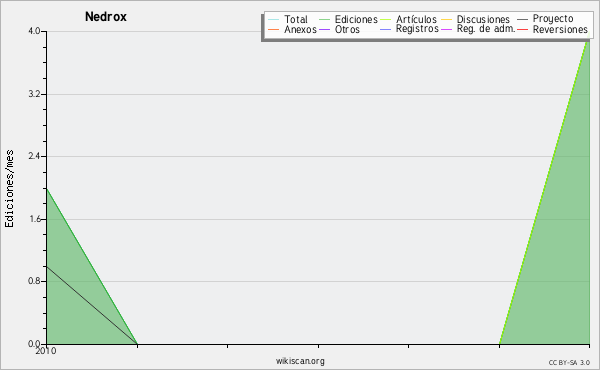600x370 pixels.
Task: Click the Anexos legend label
Action: (x=300, y=29)
